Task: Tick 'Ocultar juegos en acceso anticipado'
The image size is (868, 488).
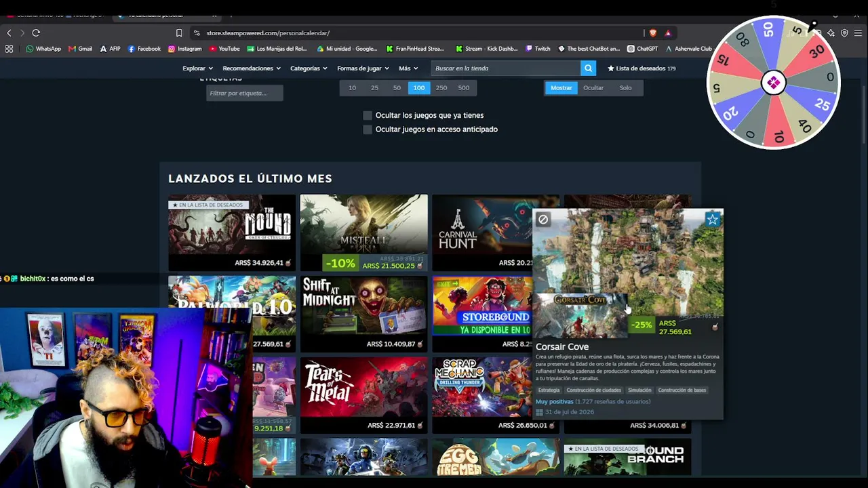Action: 368,129
